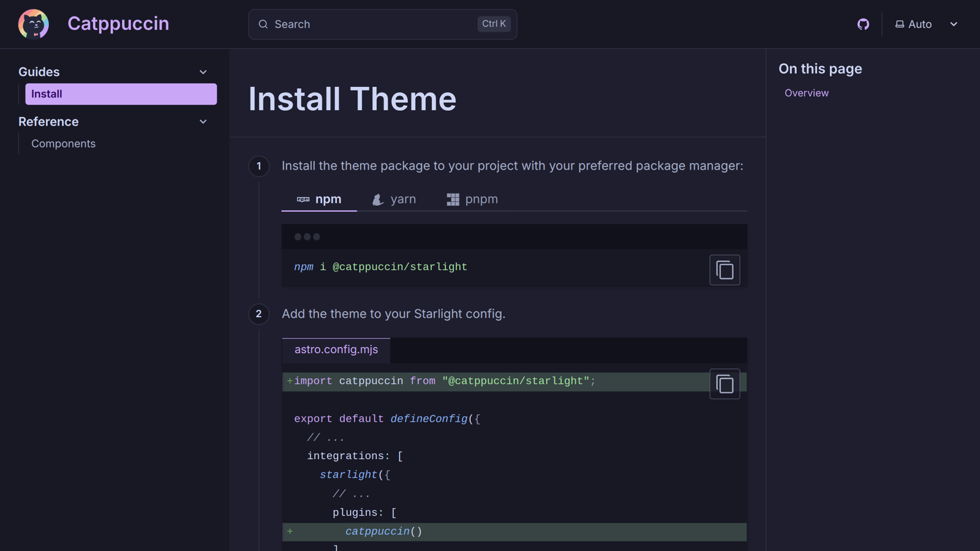Click the Catppuccin site title
The width and height of the screenshot is (980, 551).
coord(118,24)
